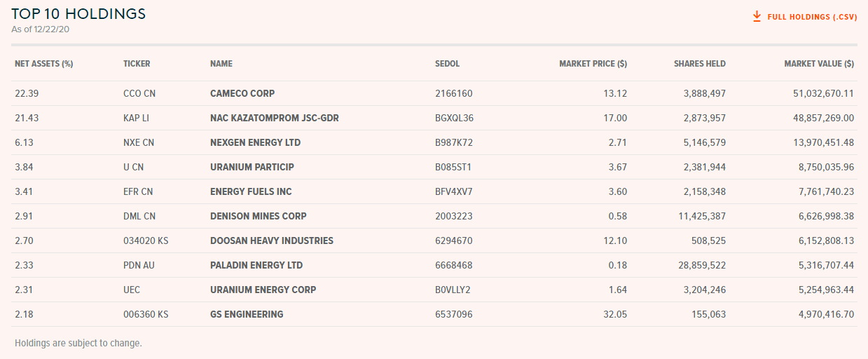Click the Market Price ($) column header

593,64
